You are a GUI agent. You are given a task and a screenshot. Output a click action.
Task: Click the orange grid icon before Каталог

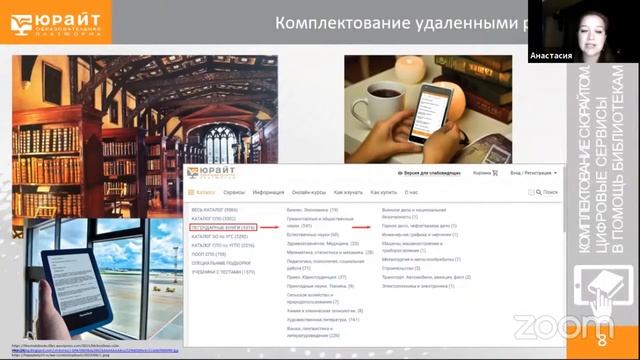(x=191, y=192)
